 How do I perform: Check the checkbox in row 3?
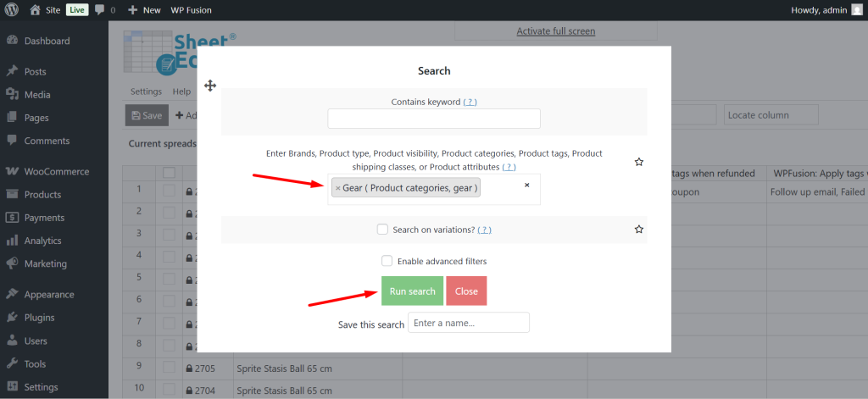point(169,236)
